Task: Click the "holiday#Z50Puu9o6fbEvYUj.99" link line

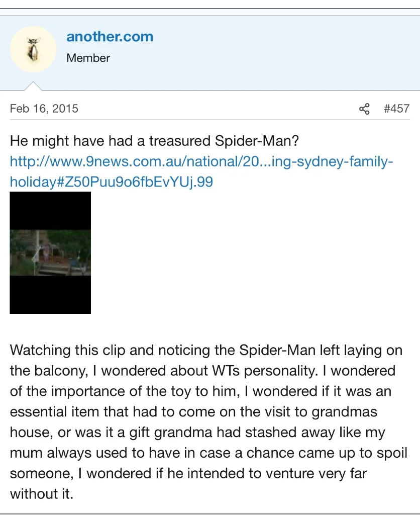Action: (x=111, y=182)
